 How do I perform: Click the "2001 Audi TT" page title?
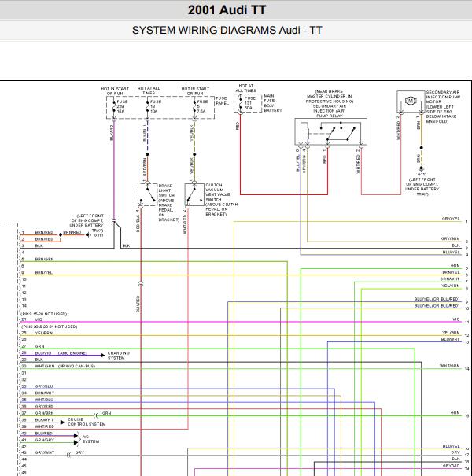(x=227, y=10)
